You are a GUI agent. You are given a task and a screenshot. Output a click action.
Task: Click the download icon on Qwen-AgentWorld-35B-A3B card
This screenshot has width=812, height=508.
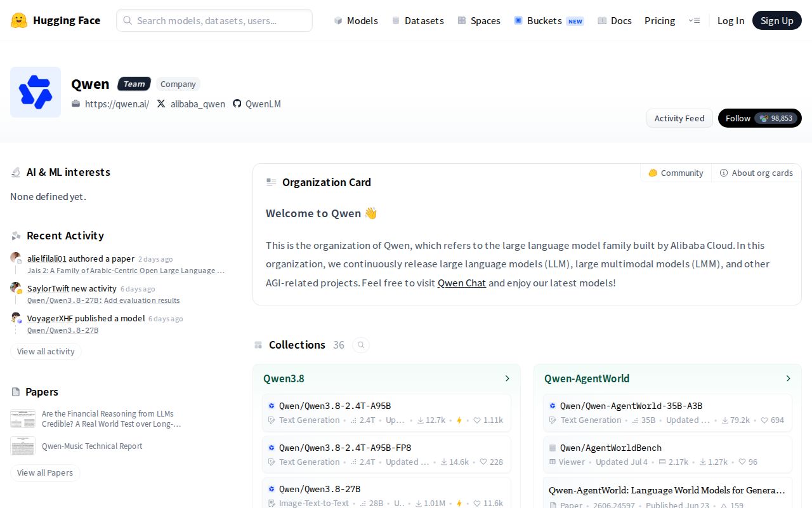click(x=725, y=420)
